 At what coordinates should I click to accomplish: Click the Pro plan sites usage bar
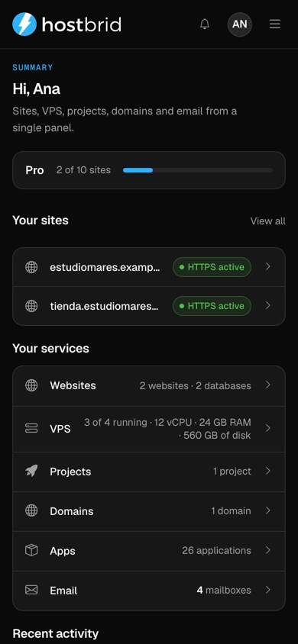pos(198,170)
